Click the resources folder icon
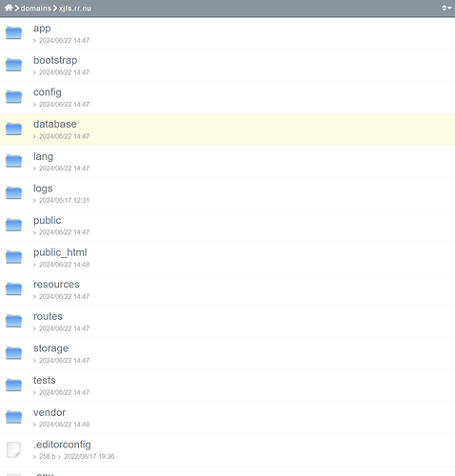This screenshot has width=455, height=476. point(13,289)
